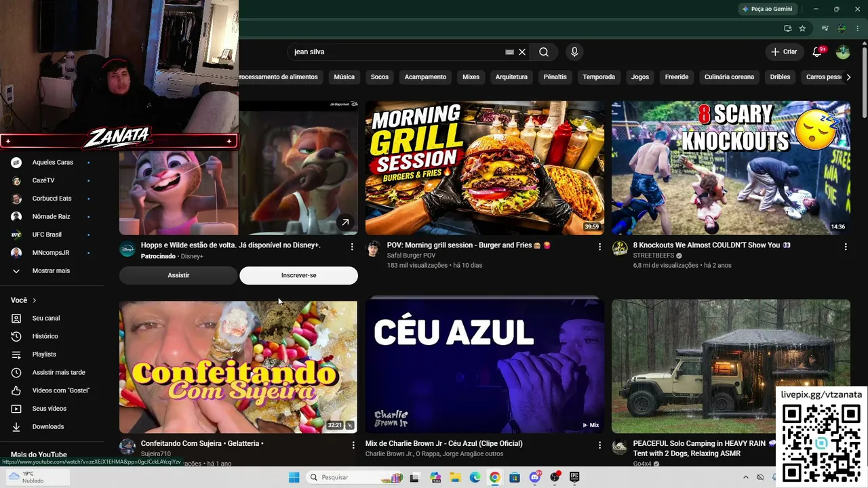Open File Explorer from the taskbar
Image resolution: width=868 pixels, height=488 pixels.
(455, 477)
